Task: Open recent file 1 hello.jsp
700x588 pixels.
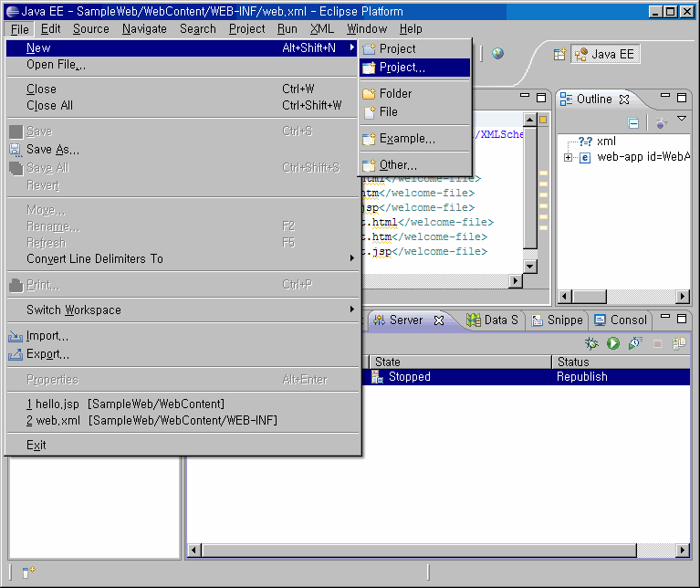Action: point(125,404)
